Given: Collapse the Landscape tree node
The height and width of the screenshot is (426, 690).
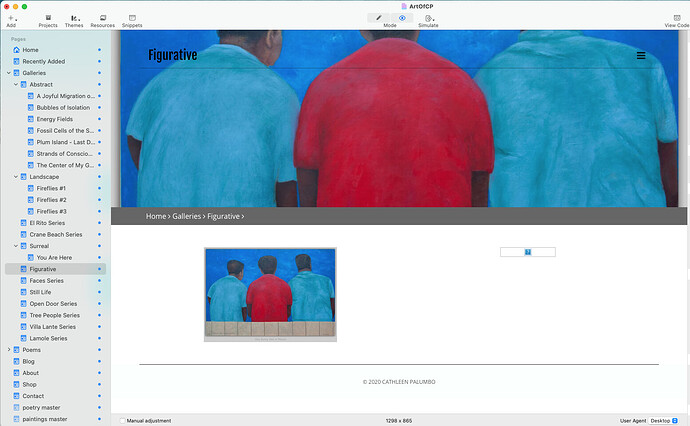Looking at the screenshot, I should coord(16,176).
